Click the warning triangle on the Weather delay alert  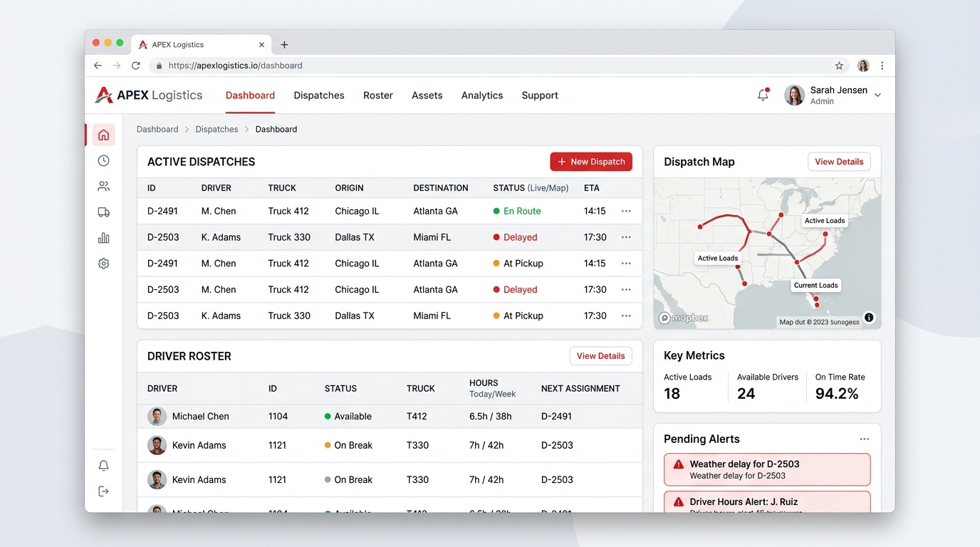click(678, 464)
